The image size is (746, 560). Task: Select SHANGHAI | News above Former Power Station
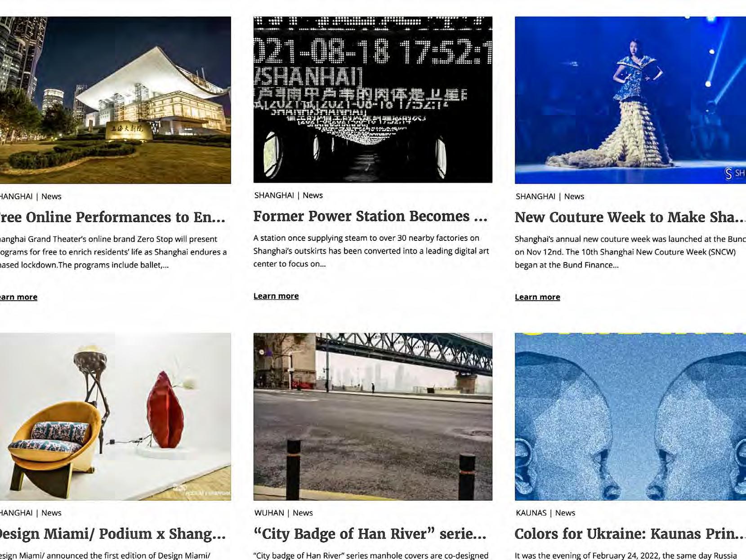(288, 195)
